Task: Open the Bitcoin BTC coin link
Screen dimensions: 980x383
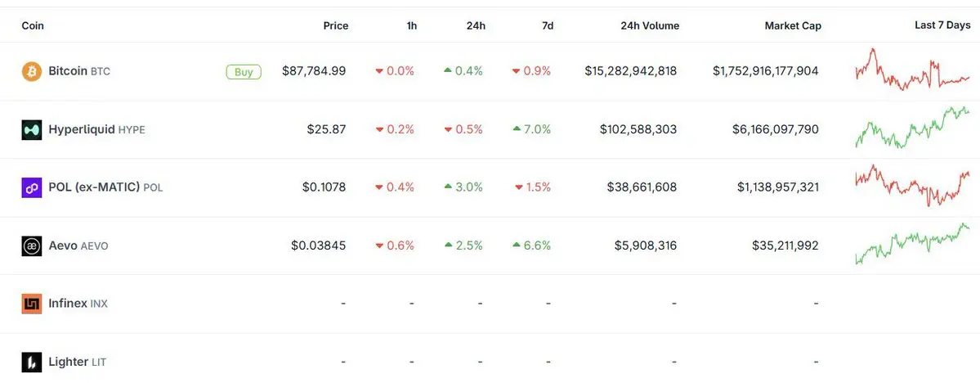Action: point(79,71)
